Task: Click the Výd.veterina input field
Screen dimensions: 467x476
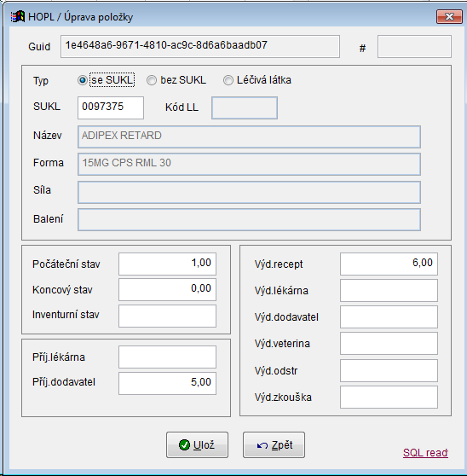Action: tap(389, 343)
